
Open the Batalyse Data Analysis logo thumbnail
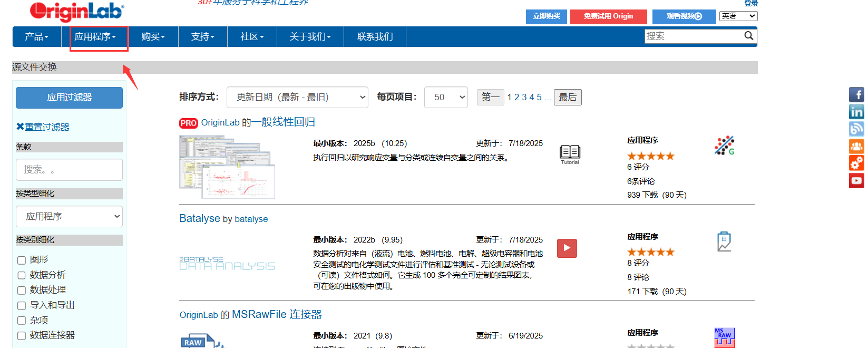[227, 263]
